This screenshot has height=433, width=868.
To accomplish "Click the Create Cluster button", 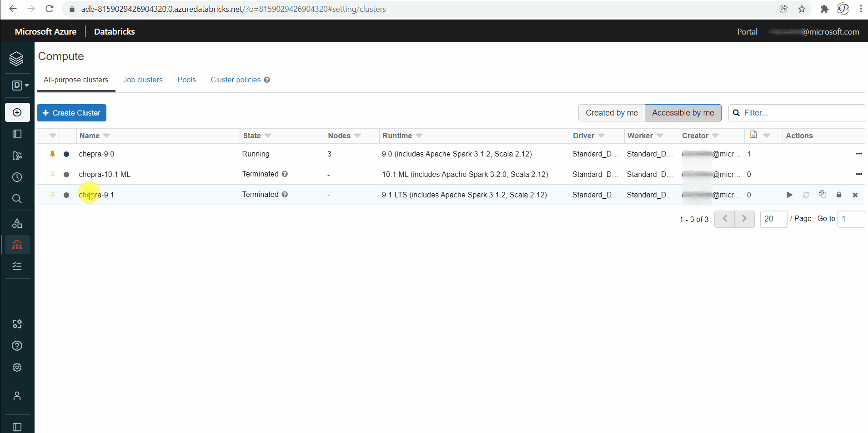I will 71,112.
